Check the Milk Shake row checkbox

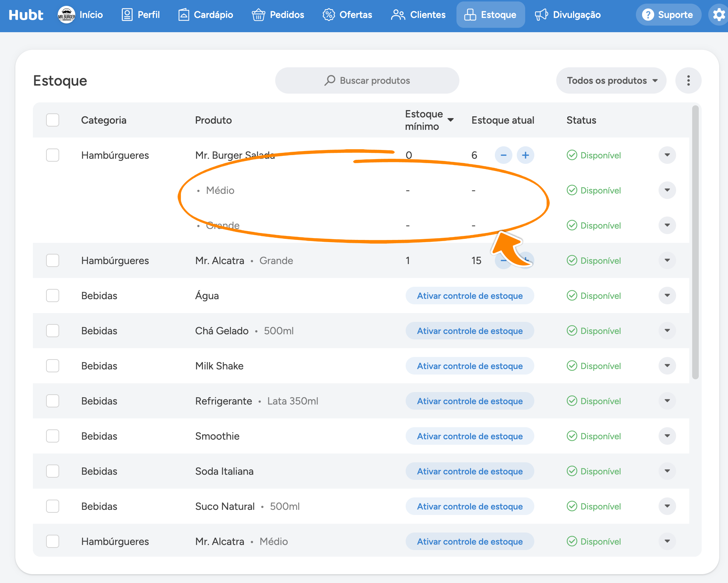[53, 366]
